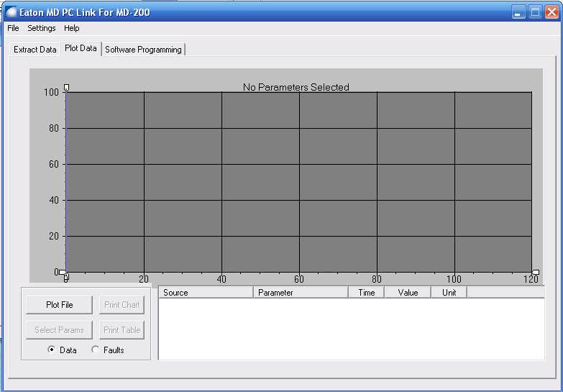Click the Eaton application icon in title bar
Viewport: 563px width, 392px height.
pos(11,12)
